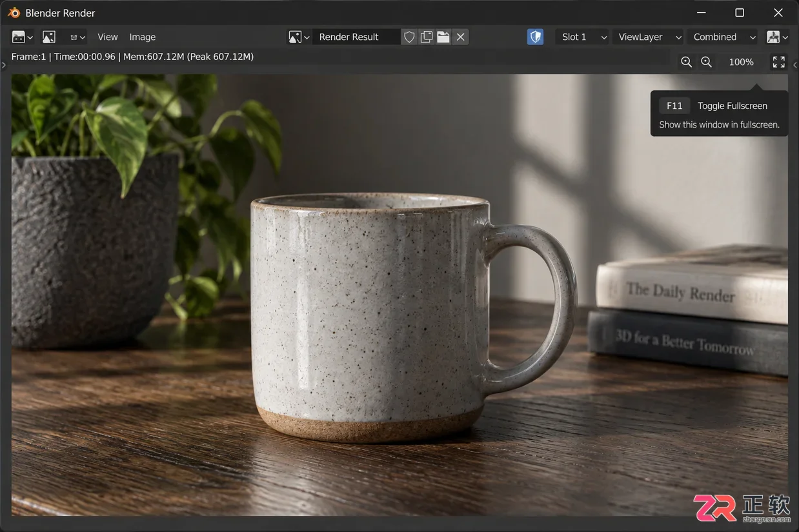
Task: Expand the right sidebar arrow
Action: [x=795, y=65]
